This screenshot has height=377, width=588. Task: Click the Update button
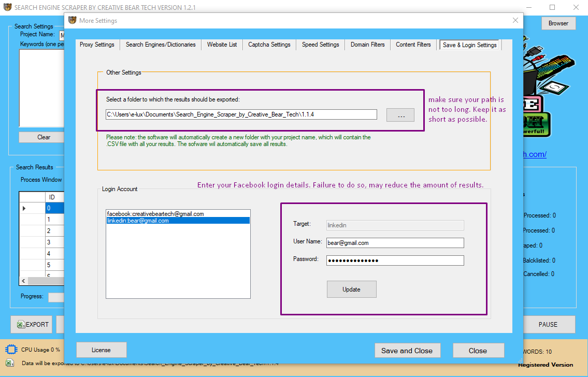tap(351, 289)
